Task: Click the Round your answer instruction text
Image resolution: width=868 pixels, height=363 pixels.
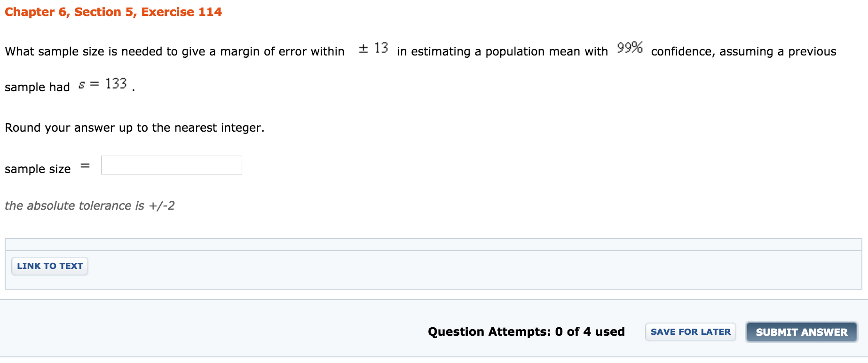Action: pos(134,127)
